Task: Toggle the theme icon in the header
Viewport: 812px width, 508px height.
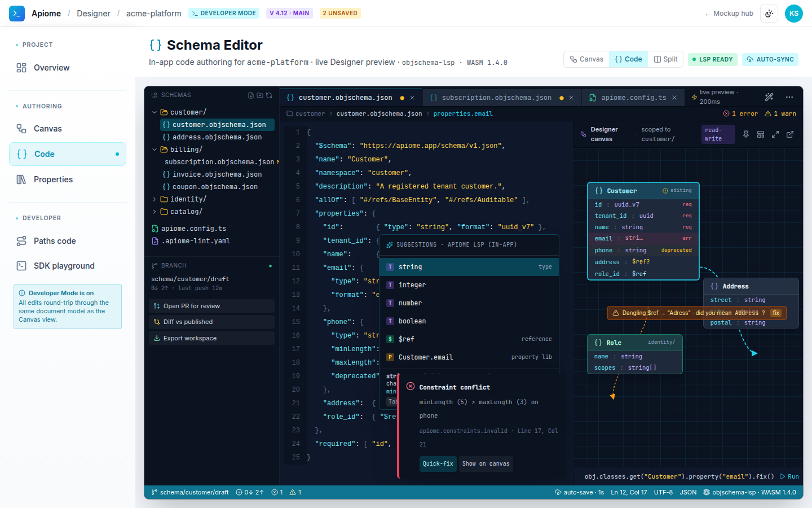Action: [x=769, y=14]
